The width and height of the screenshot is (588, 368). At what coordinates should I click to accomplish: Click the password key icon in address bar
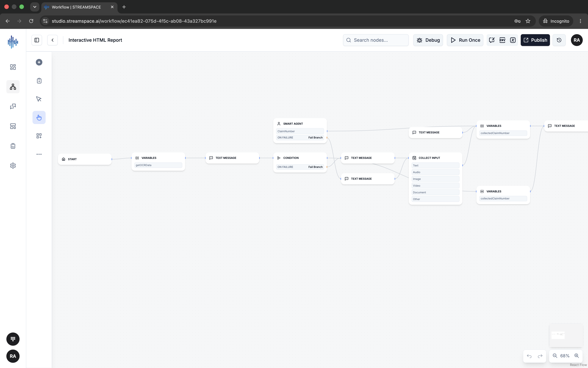[x=517, y=21]
